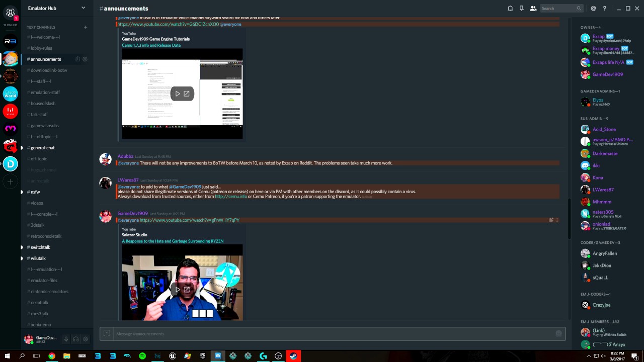The image size is (644, 362).
Task: Open announcements channel settings gear
Action: (85, 59)
